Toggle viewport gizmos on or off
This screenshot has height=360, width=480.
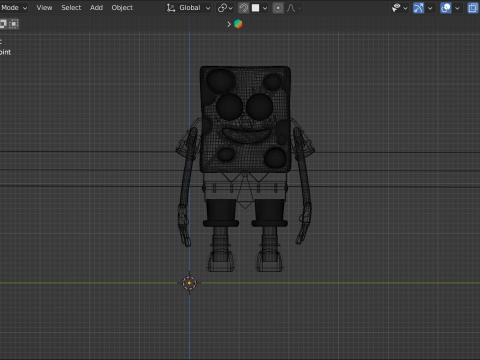[x=418, y=8]
